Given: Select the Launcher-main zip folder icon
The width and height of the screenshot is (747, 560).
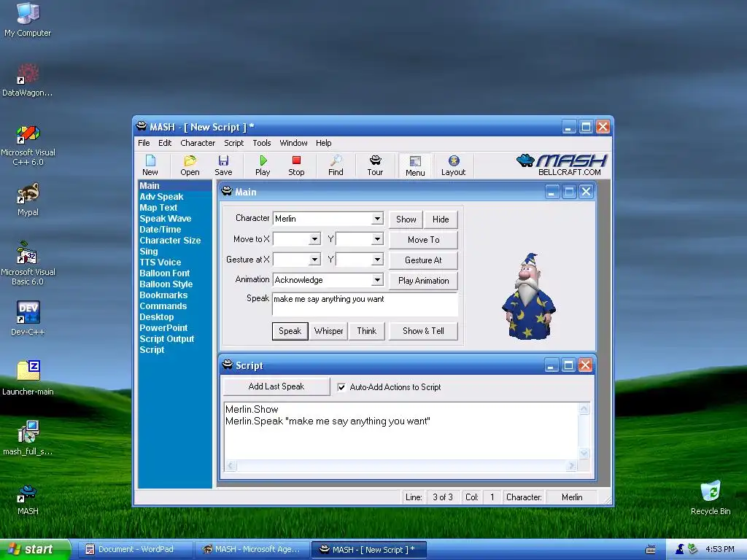Looking at the screenshot, I should point(28,378).
